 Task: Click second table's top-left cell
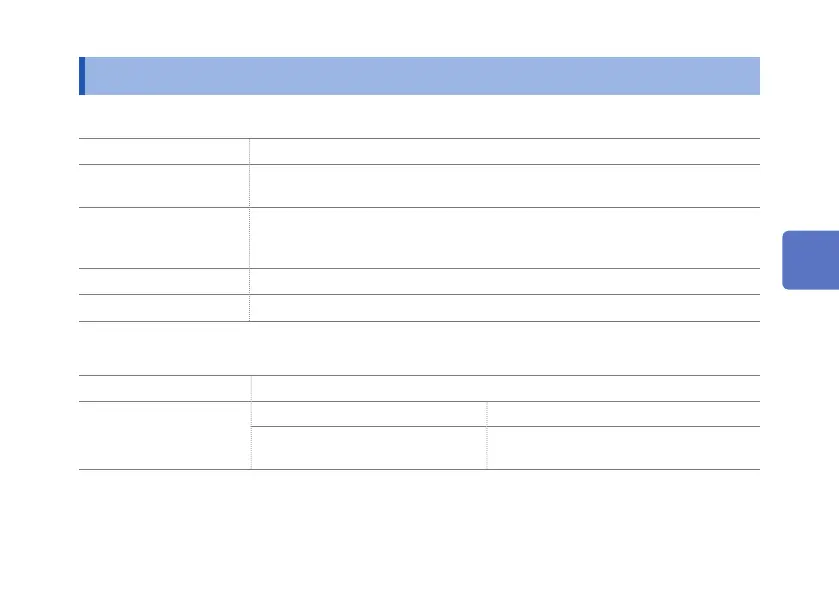tap(164, 388)
